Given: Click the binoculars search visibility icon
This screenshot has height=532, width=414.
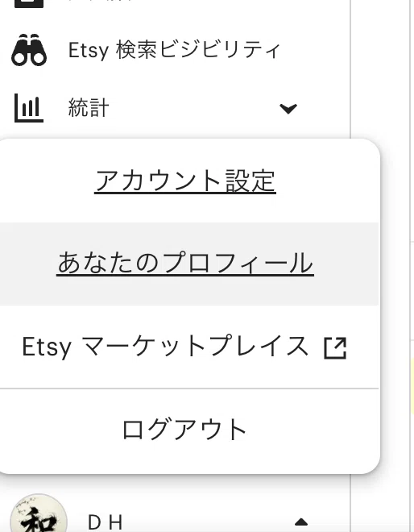Looking at the screenshot, I should click(29, 50).
